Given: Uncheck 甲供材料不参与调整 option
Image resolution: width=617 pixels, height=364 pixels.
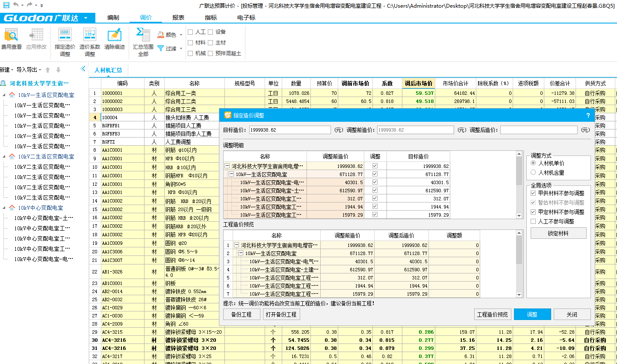Looking at the screenshot, I should 533,193.
